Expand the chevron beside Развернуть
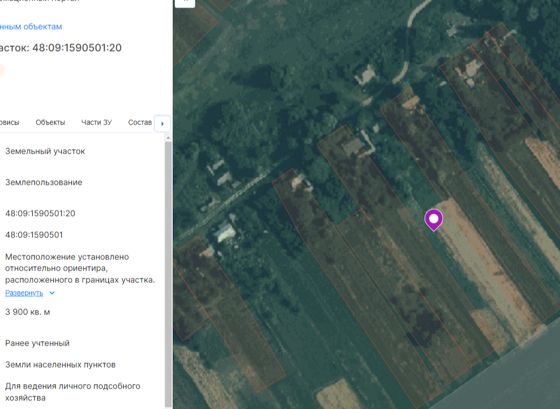The width and height of the screenshot is (560, 409). (52, 293)
